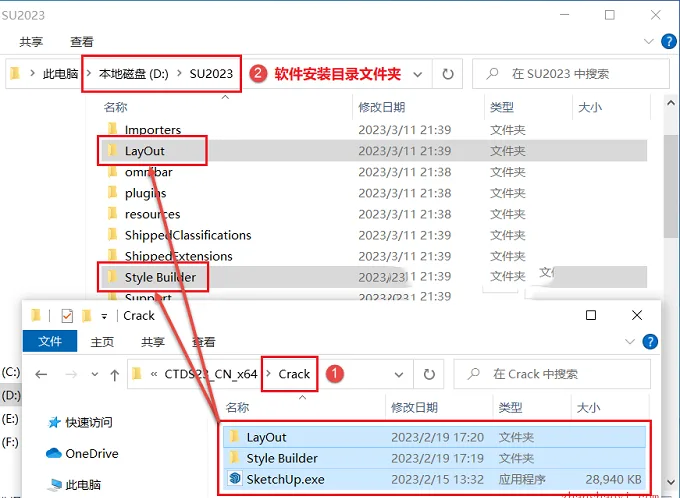Viewport: 680px width, 498px height.
Task: Select the F: drive in the sidebar
Action: click(x=10, y=442)
